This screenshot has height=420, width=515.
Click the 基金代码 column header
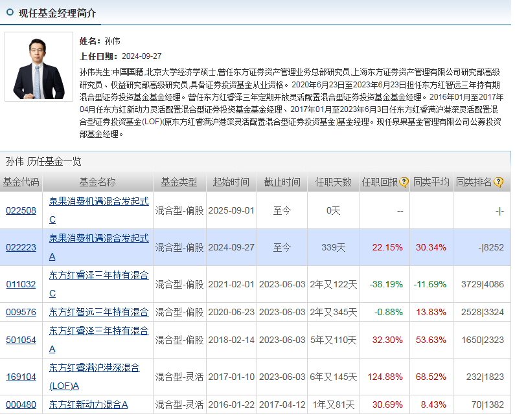coord(21,182)
